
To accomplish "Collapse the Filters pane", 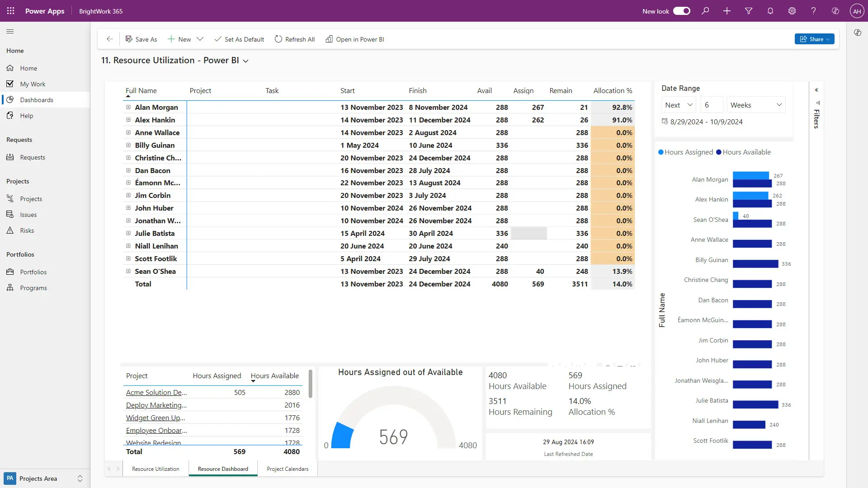I will [817, 89].
